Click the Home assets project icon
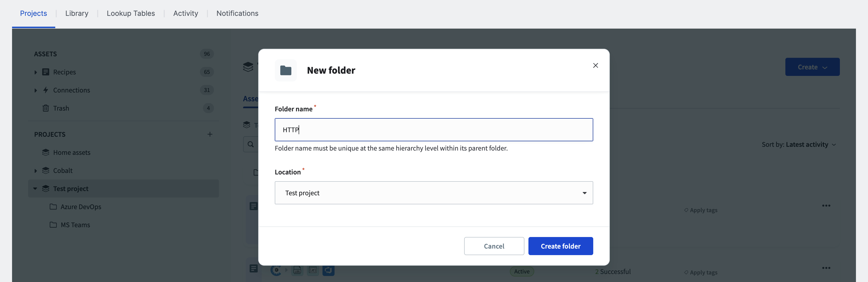The height and width of the screenshot is (282, 868). click(45, 152)
